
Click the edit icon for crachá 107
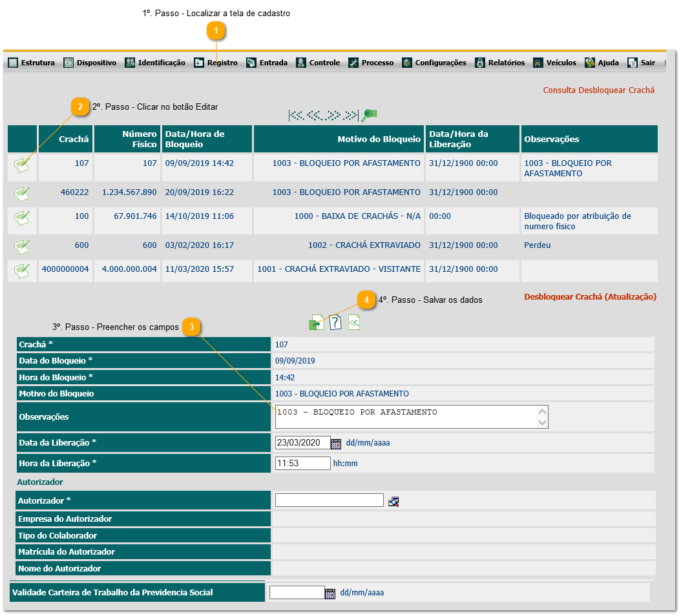click(22, 165)
